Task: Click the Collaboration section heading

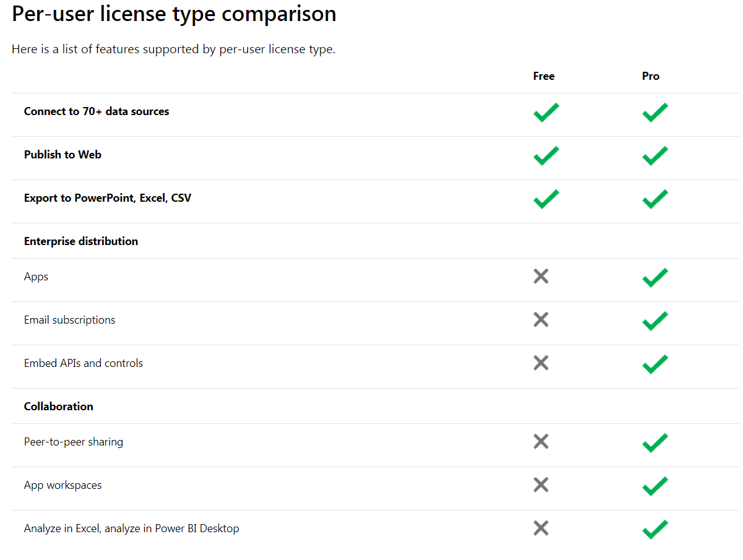Action: tap(58, 406)
